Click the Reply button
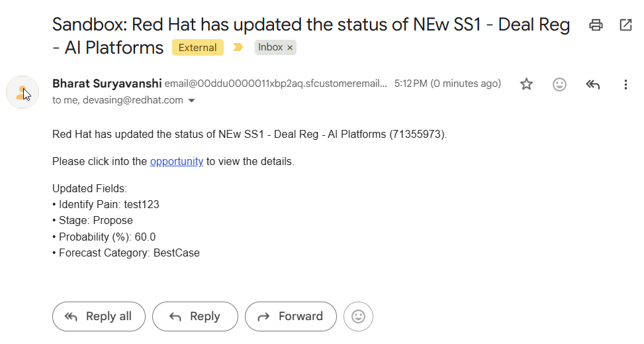 click(x=195, y=316)
